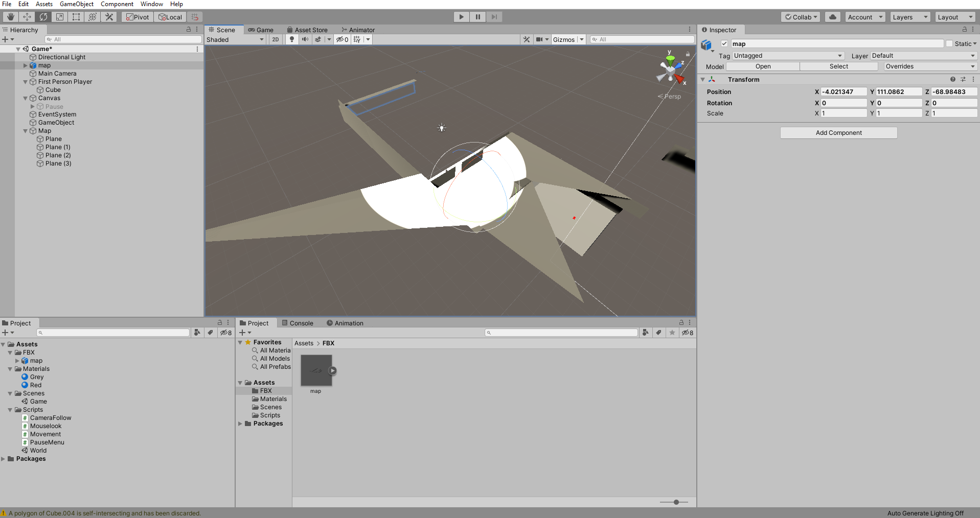This screenshot has height=518, width=980.
Task: Select the Transform tool
Action: point(92,17)
